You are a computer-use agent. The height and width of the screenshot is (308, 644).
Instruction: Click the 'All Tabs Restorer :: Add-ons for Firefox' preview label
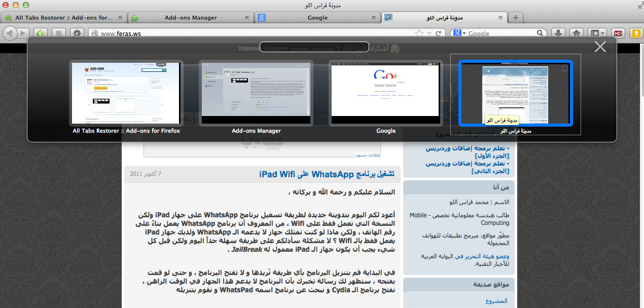point(126,131)
